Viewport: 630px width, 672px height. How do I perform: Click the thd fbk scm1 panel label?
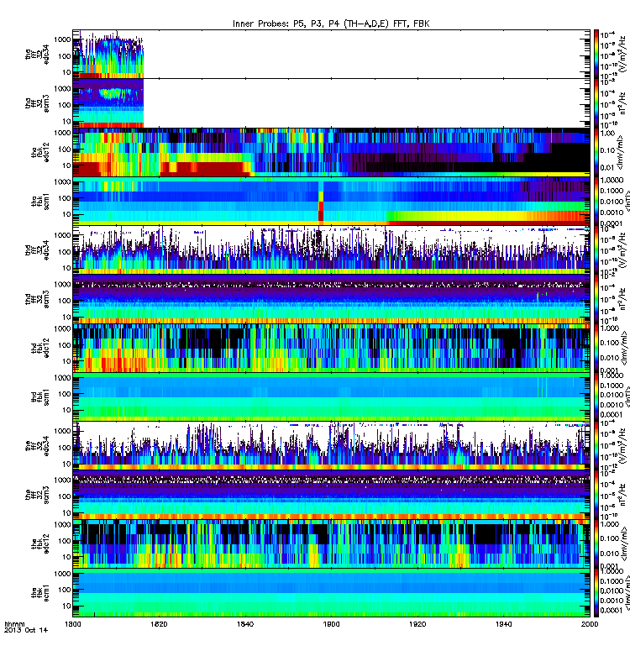(x=40, y=397)
